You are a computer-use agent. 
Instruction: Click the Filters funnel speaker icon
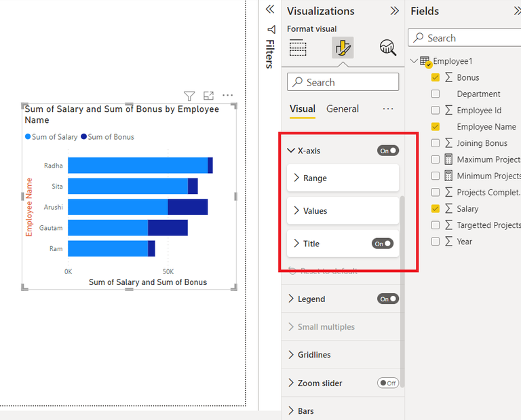pos(271,30)
